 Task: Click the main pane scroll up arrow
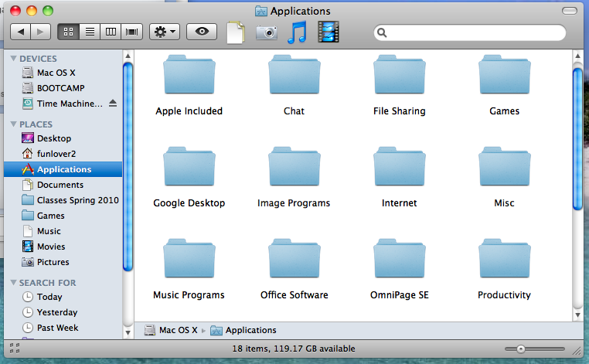[x=577, y=56]
